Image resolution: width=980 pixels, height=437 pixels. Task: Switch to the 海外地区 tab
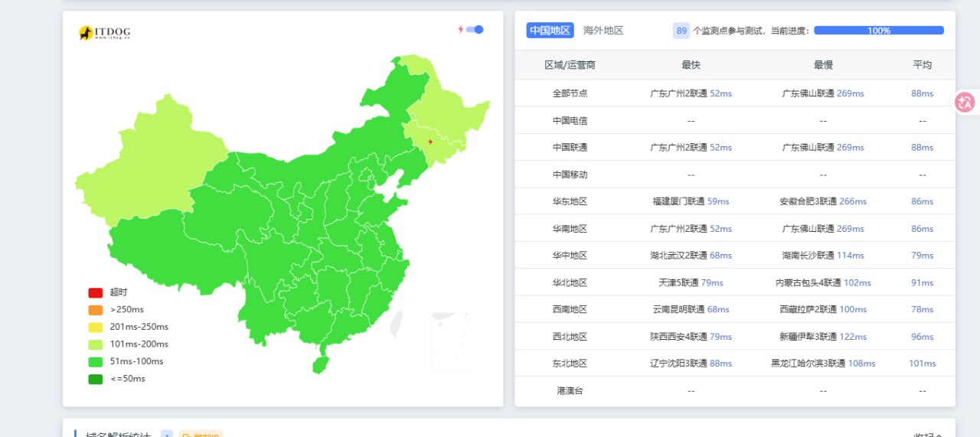603,31
